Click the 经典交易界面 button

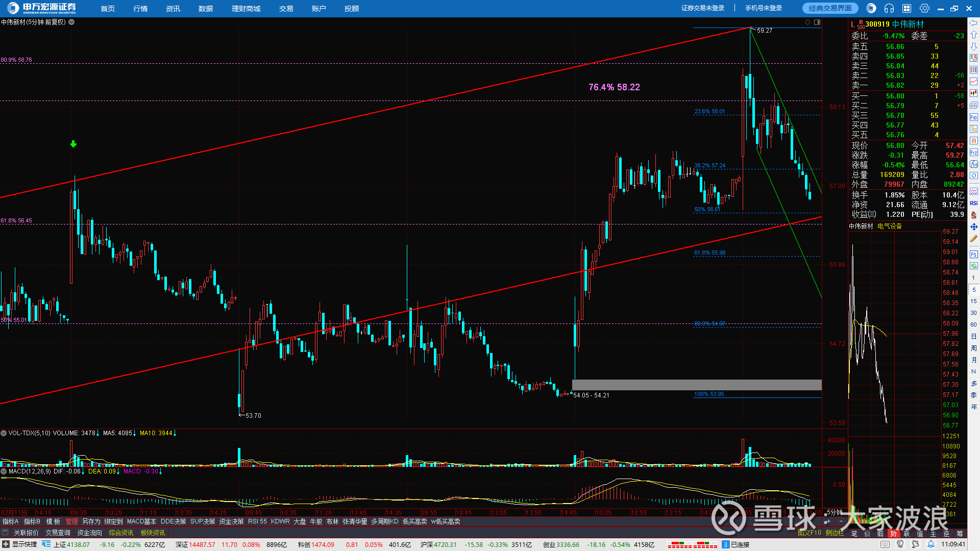coord(830,8)
